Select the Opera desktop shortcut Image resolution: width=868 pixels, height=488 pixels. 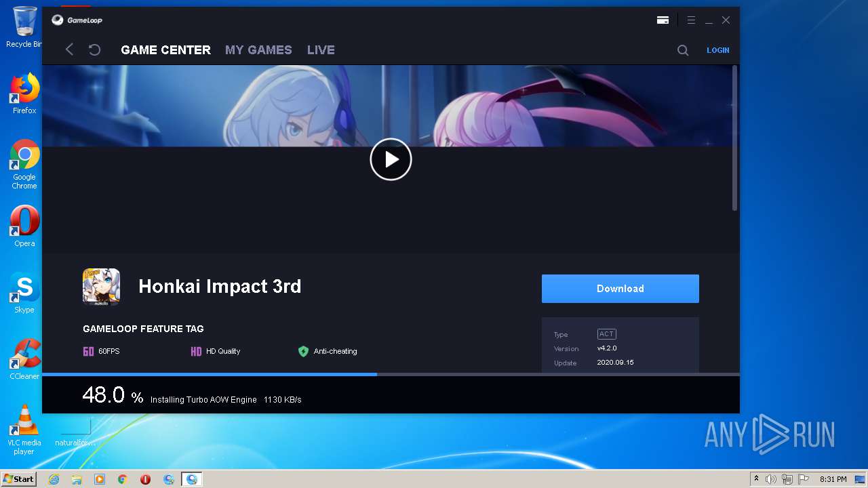(x=24, y=226)
